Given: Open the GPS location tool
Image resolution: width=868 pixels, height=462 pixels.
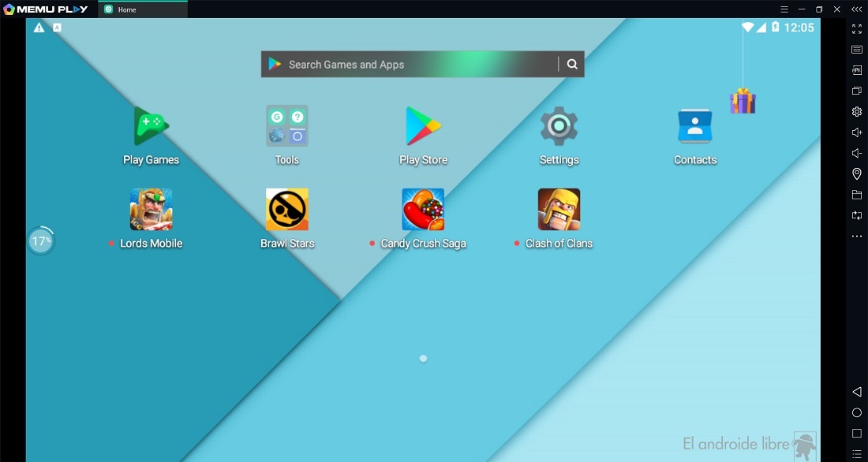Looking at the screenshot, I should [x=856, y=173].
